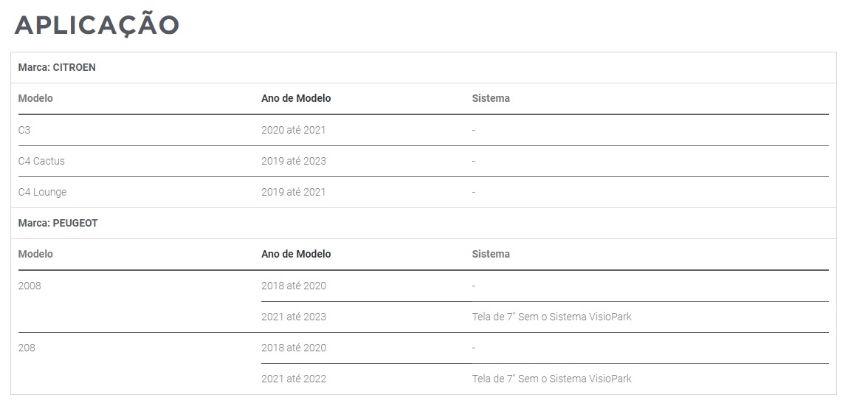868x417 pixels.
Task: Click the 2019 até 2021 year cell
Action: [x=294, y=192]
